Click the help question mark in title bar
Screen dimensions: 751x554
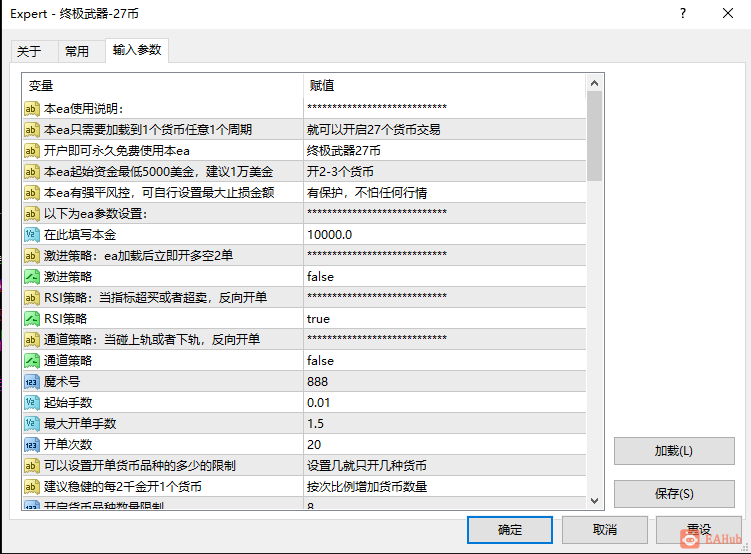[x=683, y=13]
